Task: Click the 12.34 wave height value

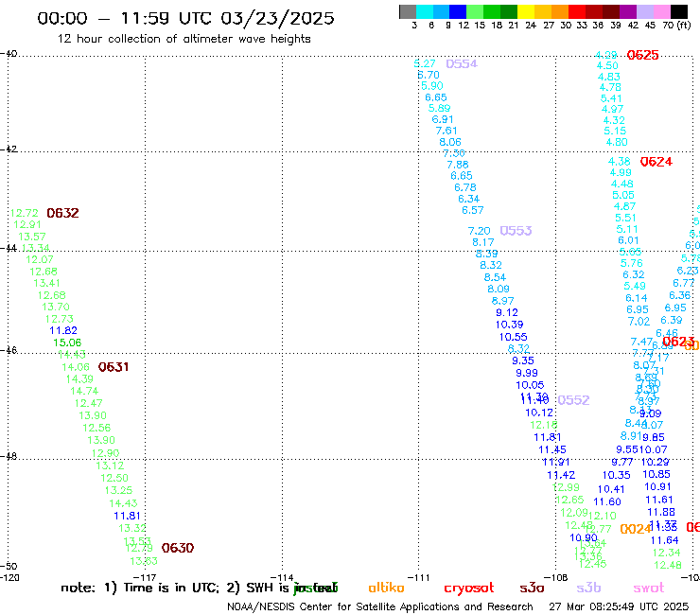Action: [x=667, y=553]
